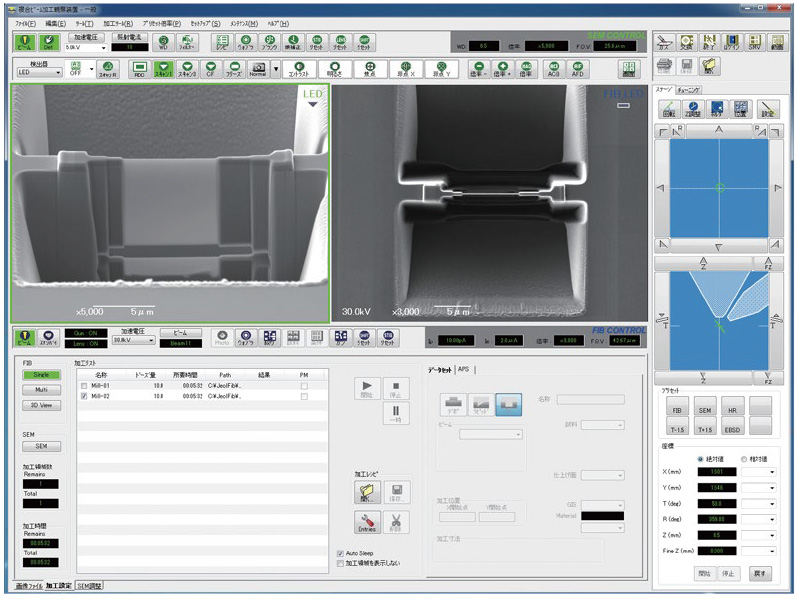Freeze the SEM image

point(234,69)
